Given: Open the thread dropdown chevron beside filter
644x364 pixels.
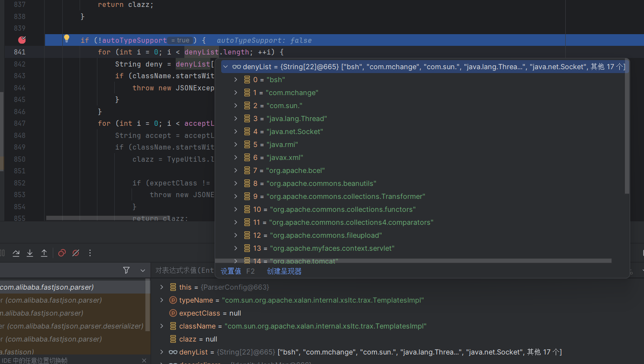Looking at the screenshot, I should pyautogui.click(x=143, y=270).
